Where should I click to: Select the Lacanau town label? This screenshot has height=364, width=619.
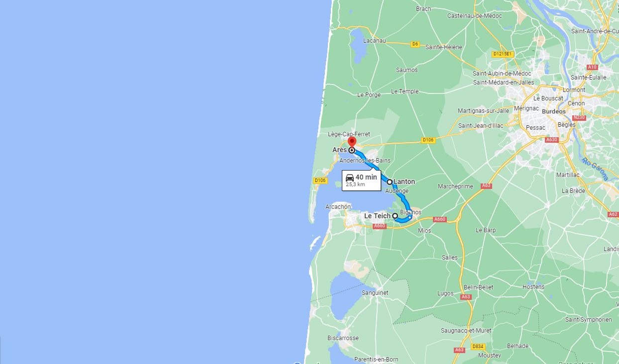pos(375,41)
